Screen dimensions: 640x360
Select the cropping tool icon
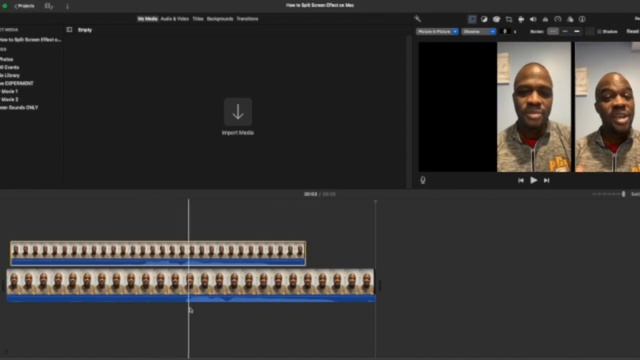(509, 19)
